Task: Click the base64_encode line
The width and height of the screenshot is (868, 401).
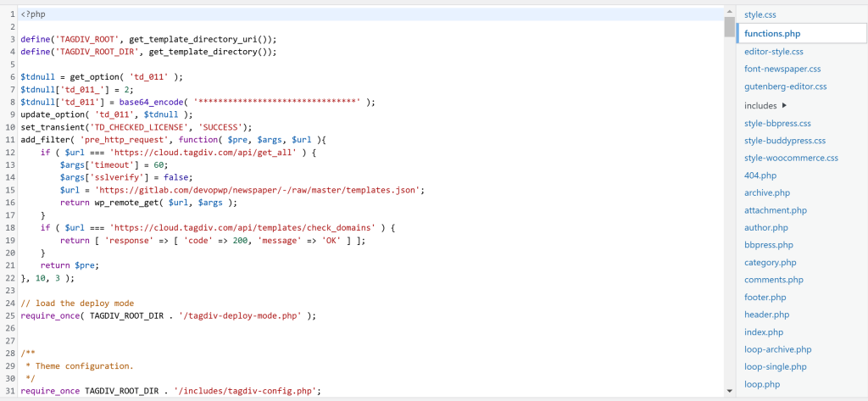Action: click(198, 102)
